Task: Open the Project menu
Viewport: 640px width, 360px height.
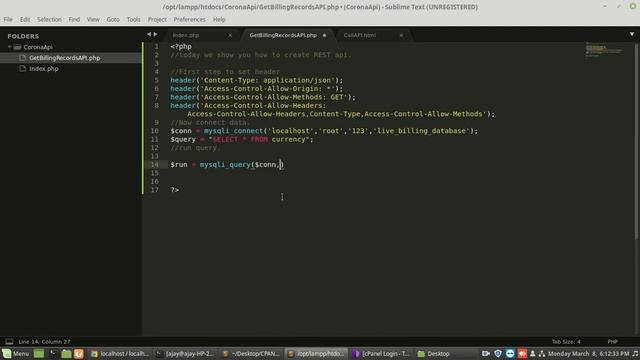Action: (157, 19)
